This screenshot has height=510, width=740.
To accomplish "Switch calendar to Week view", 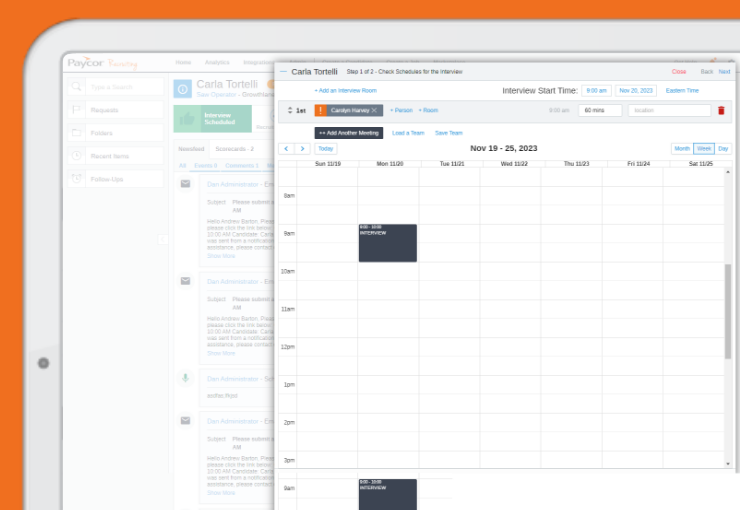I will 704,149.
